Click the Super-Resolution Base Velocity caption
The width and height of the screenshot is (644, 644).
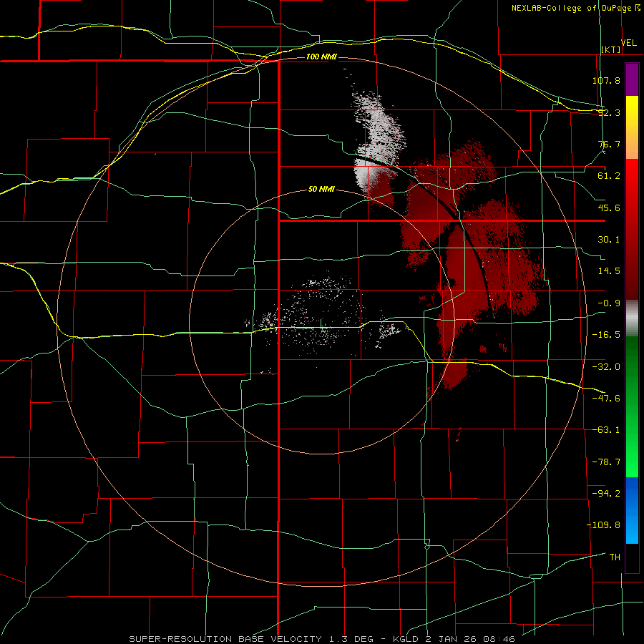[x=321, y=639]
